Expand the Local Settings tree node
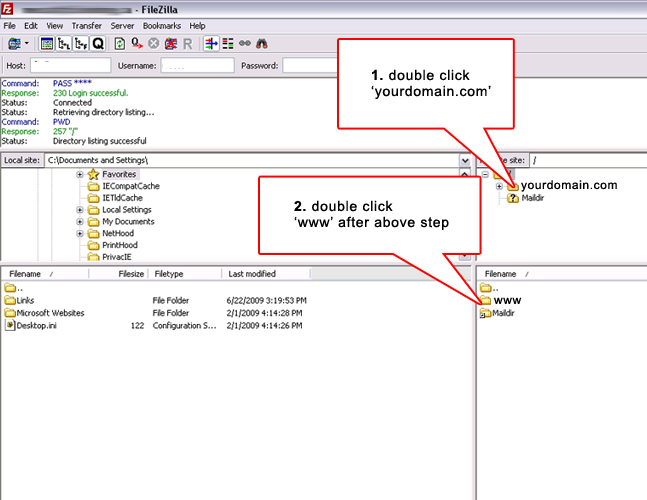 pos(80,210)
